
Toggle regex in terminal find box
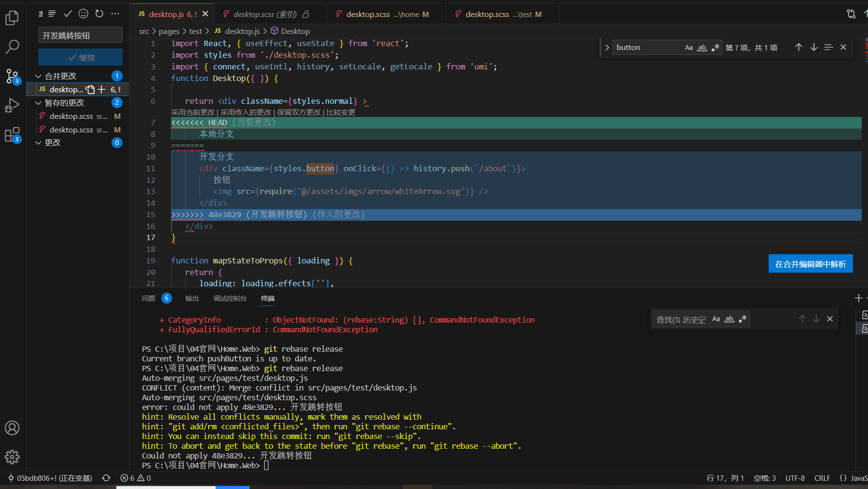pyautogui.click(x=742, y=319)
